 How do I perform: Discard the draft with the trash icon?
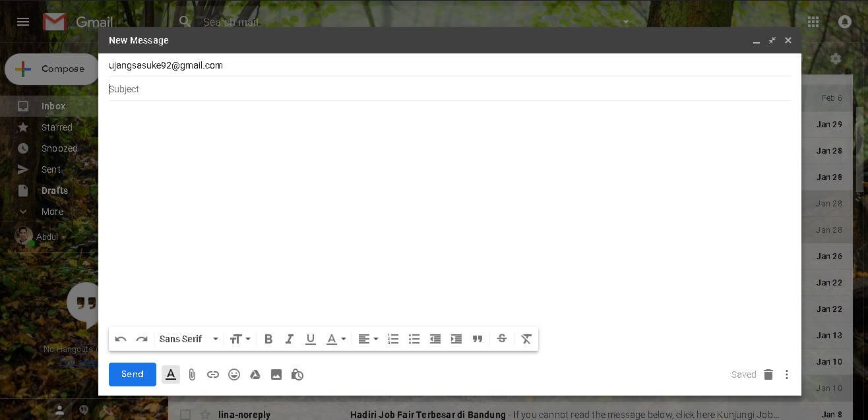coord(768,375)
